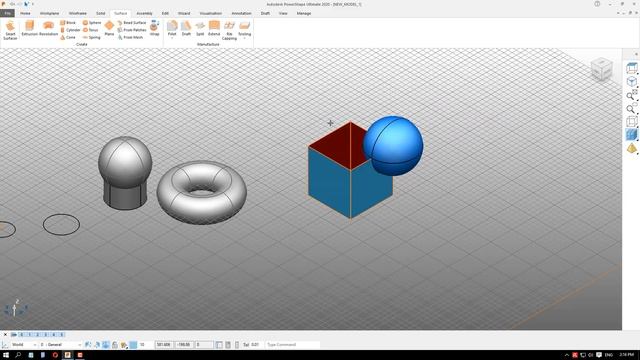Choose the From Mesh surface command
Image resolution: width=640 pixels, height=360 pixels.
click(130, 38)
